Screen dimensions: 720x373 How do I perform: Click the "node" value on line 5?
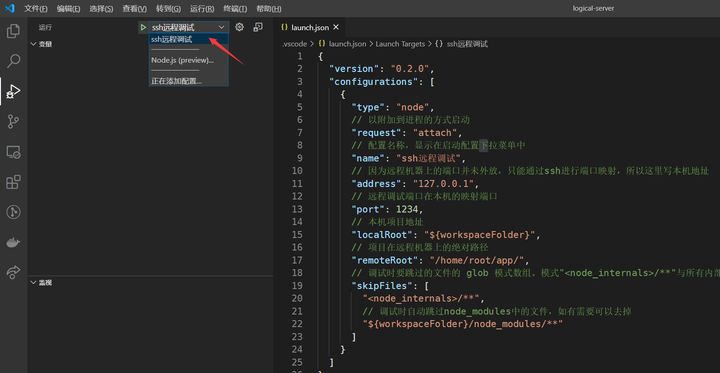point(412,107)
